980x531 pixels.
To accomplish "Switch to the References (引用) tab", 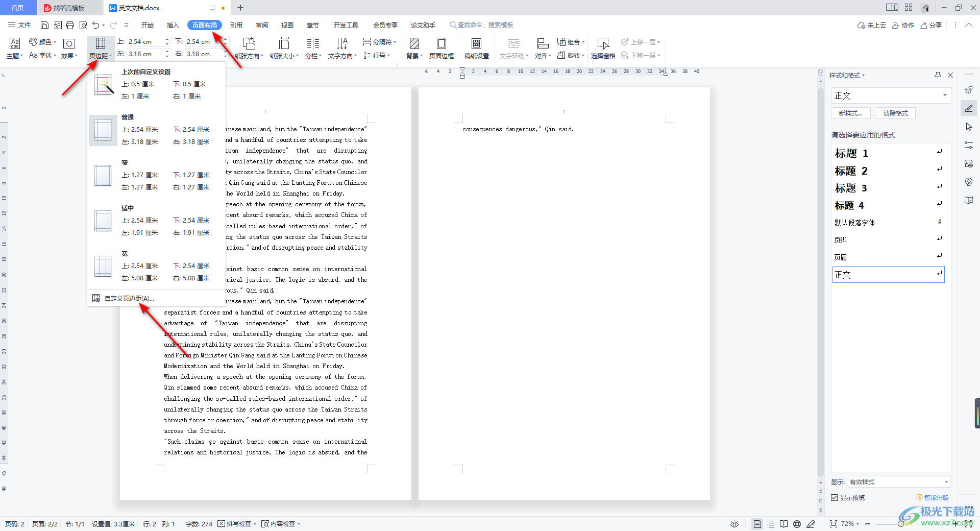I will (236, 25).
